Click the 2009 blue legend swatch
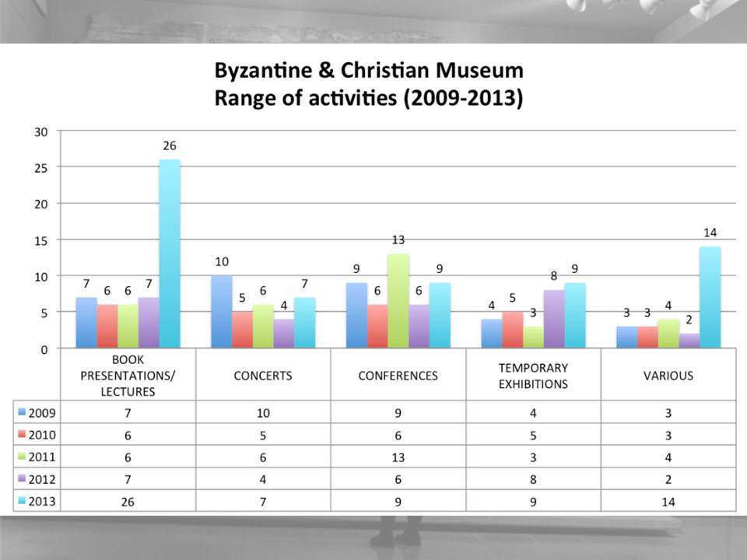 point(22,412)
